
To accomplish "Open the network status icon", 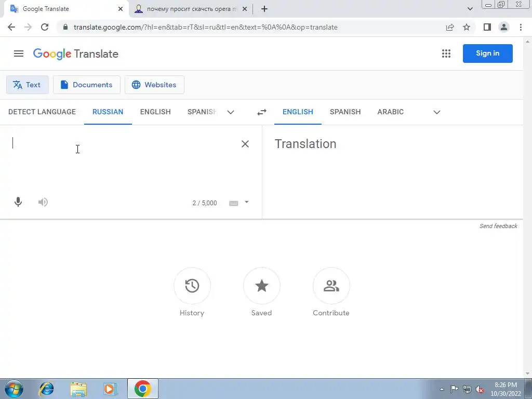I will (x=467, y=389).
